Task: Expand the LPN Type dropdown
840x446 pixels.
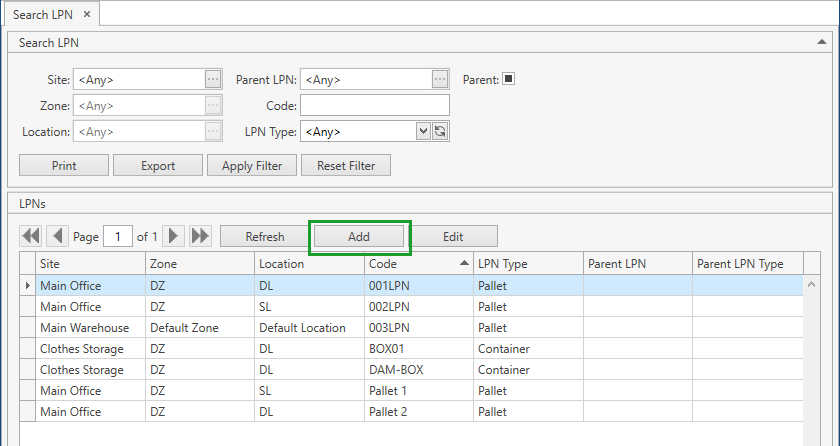Action: (x=423, y=131)
